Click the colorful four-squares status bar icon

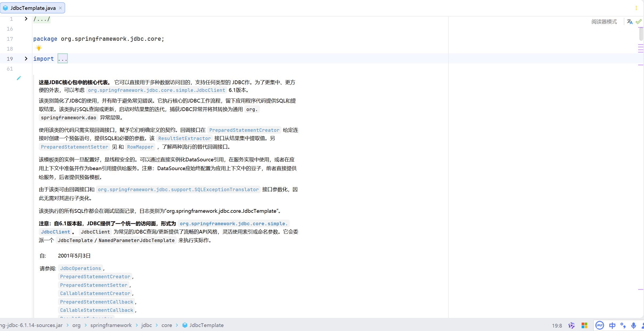pos(584,325)
